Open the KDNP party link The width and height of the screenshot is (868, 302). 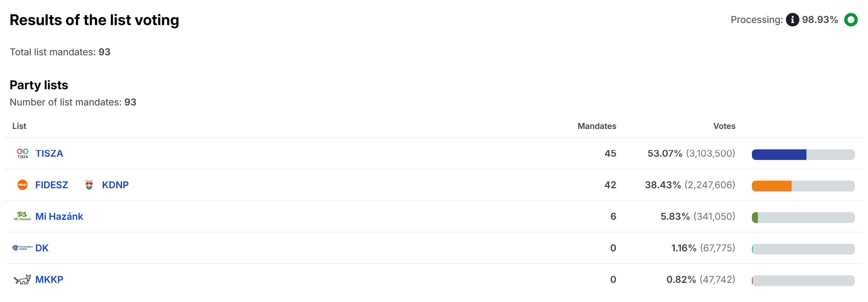coord(115,185)
